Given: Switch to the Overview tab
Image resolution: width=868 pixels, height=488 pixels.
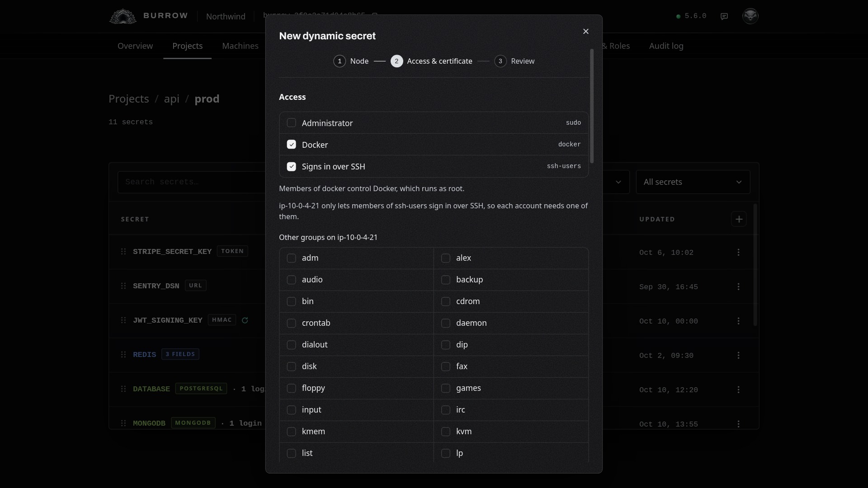Looking at the screenshot, I should (135, 46).
